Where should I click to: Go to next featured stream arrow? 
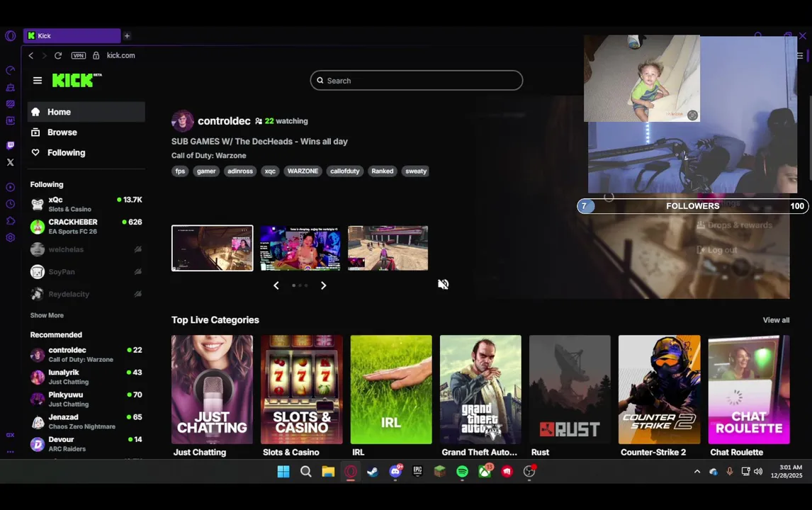pos(323,285)
